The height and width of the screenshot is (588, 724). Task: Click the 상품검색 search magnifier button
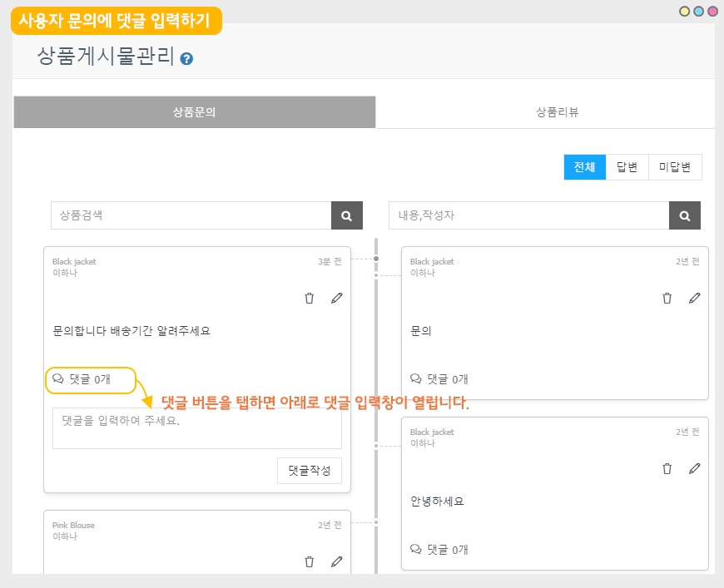pyautogui.click(x=347, y=215)
